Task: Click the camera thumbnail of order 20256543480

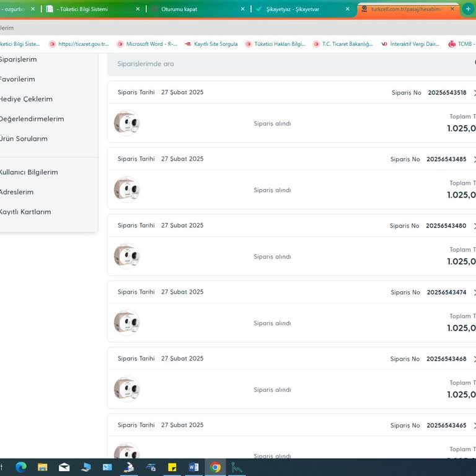Action: click(126, 256)
